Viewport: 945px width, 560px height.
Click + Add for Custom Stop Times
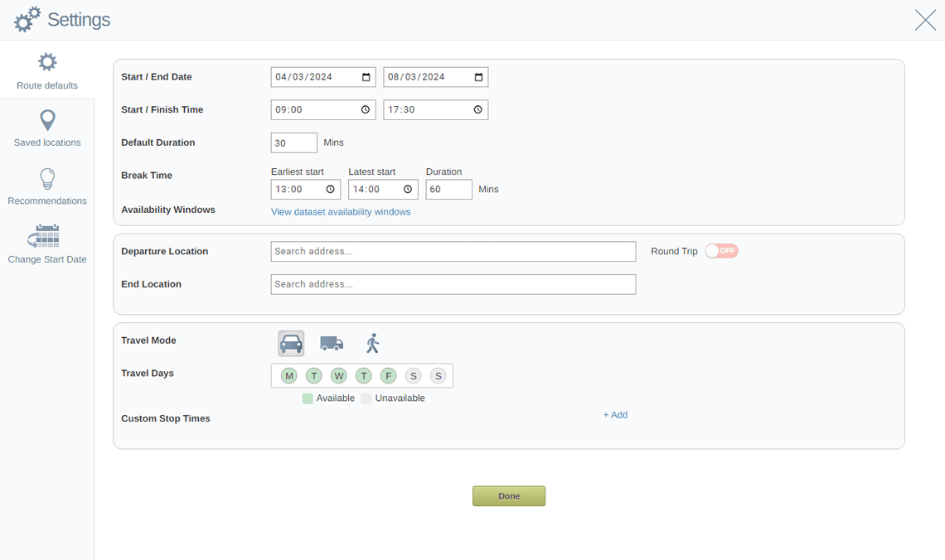point(615,414)
